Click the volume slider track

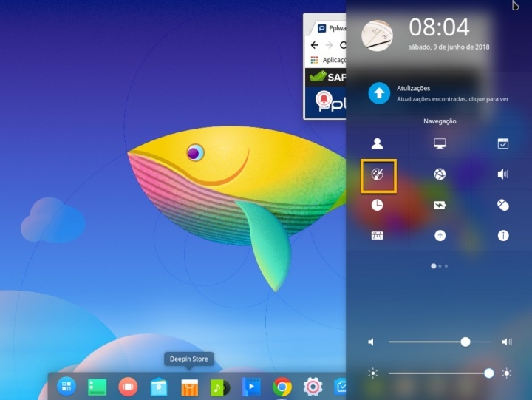[x=429, y=342]
